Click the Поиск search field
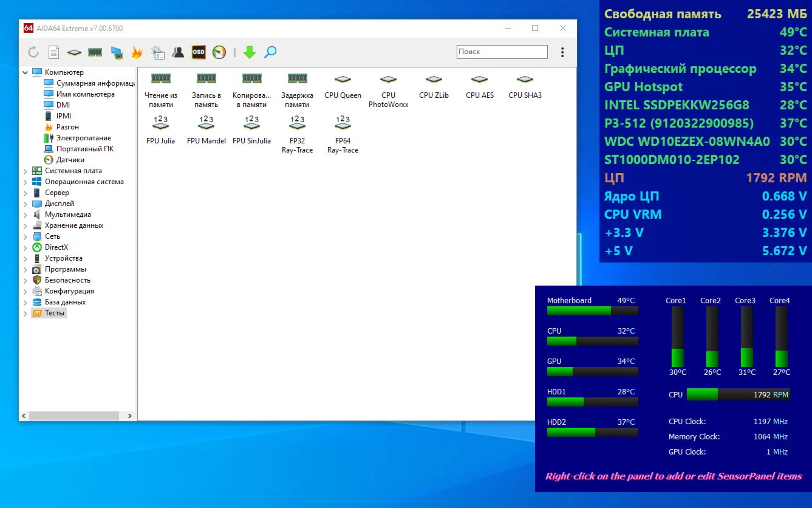Screen dimensions: 812x508 pos(502,52)
